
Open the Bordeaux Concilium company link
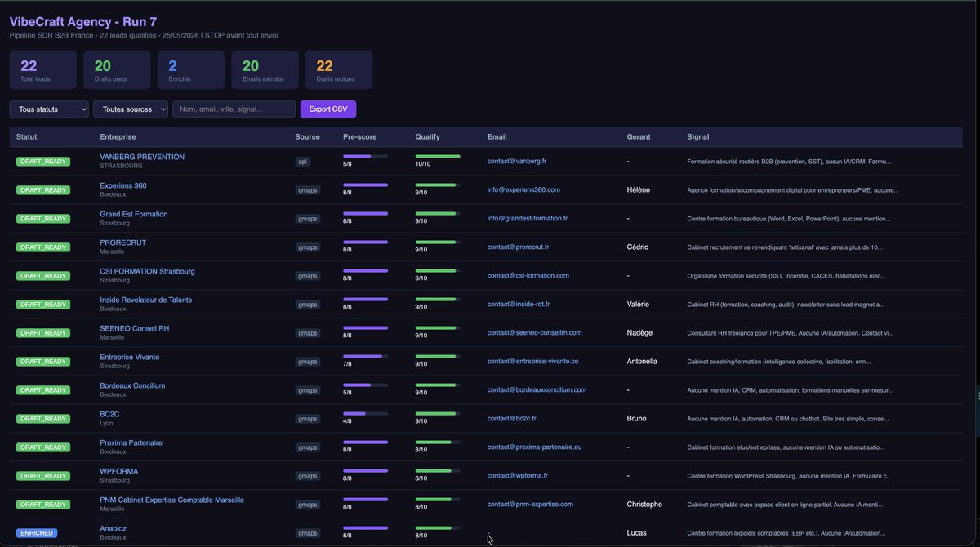pos(132,385)
